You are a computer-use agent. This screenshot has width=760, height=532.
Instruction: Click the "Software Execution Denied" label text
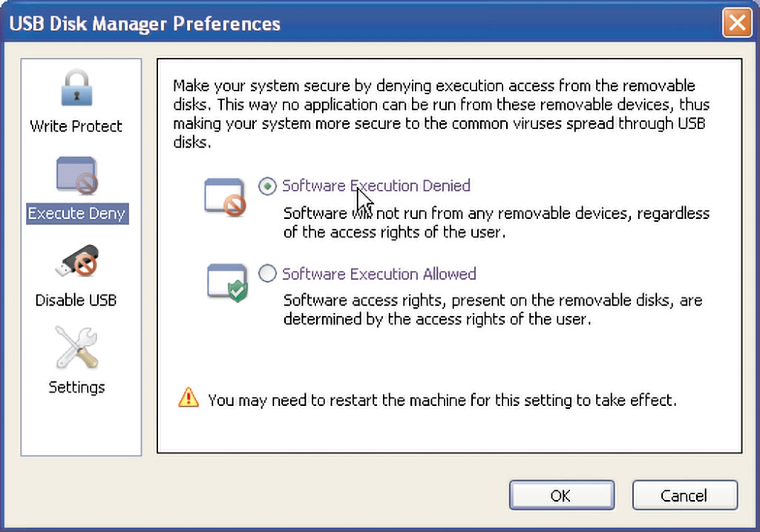coord(376,185)
